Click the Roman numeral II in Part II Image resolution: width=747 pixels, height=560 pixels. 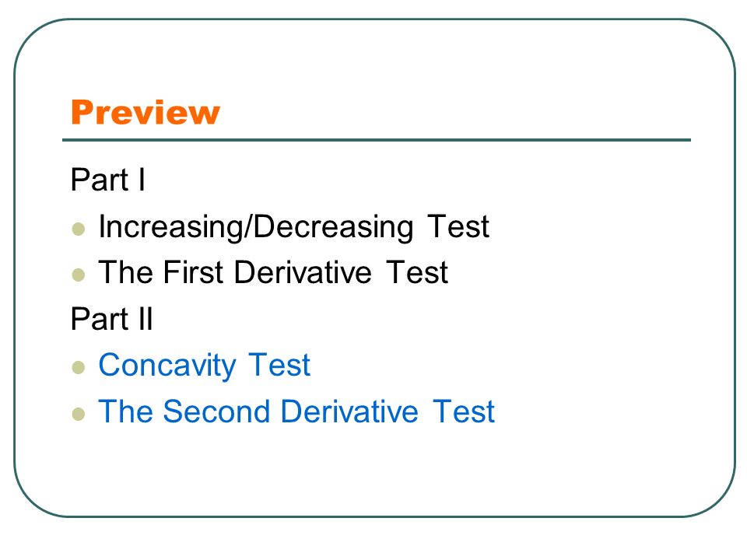[x=146, y=319]
